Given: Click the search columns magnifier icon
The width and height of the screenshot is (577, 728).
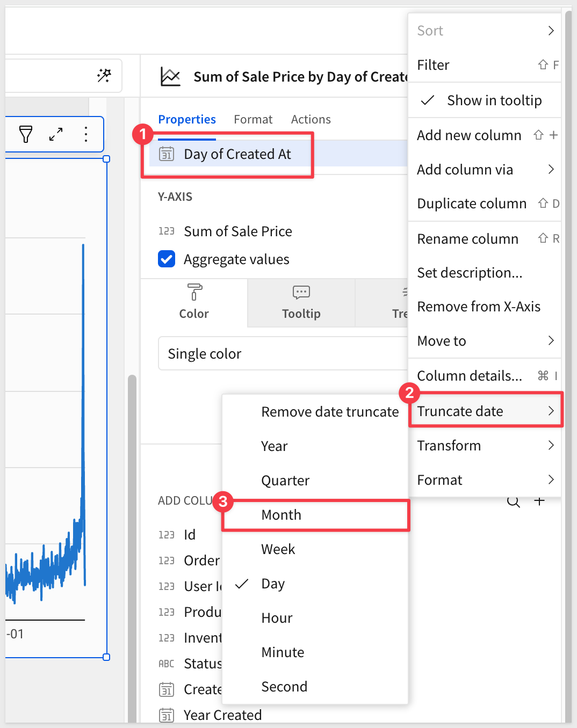Looking at the screenshot, I should point(513,502).
